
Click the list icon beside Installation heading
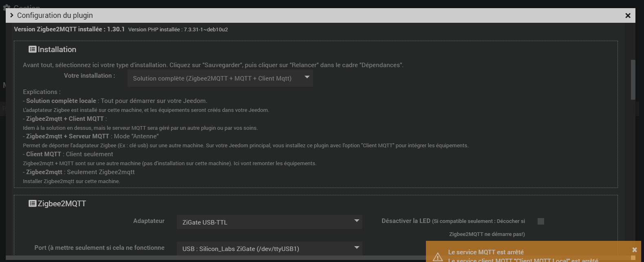click(x=33, y=49)
